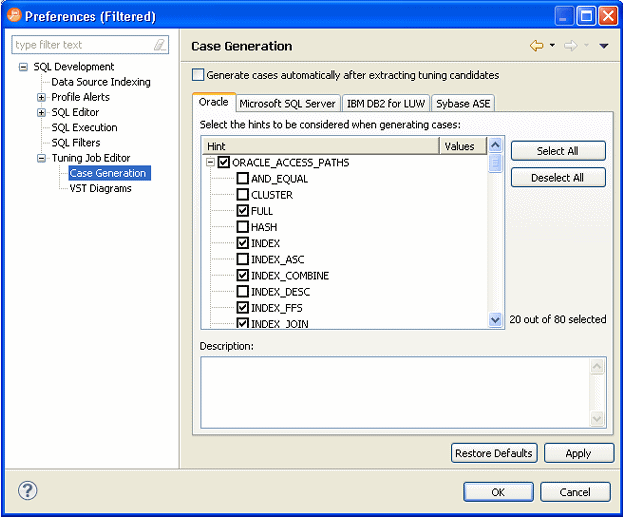Screen dimensions: 623x517
Task: Select the INDEX_COMBINE hint row text
Action: pyautogui.click(x=290, y=275)
